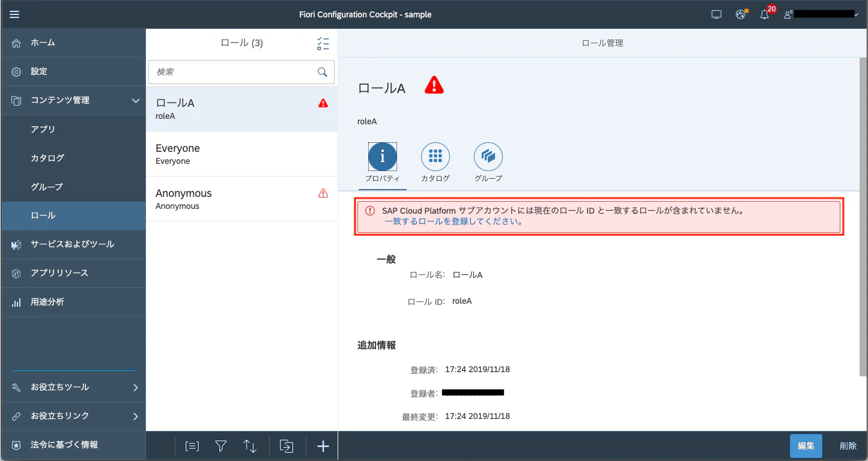
Task: Open グループ in the sidebar
Action: (x=73, y=187)
